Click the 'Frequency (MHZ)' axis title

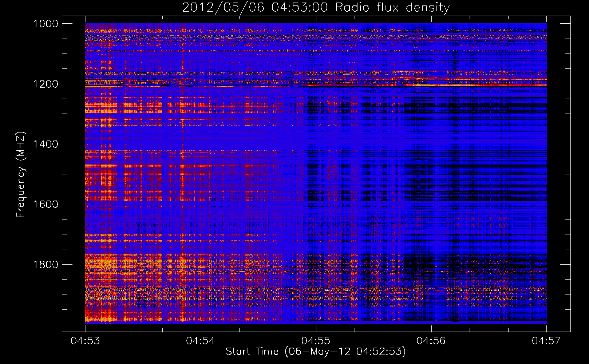[x=21, y=175]
